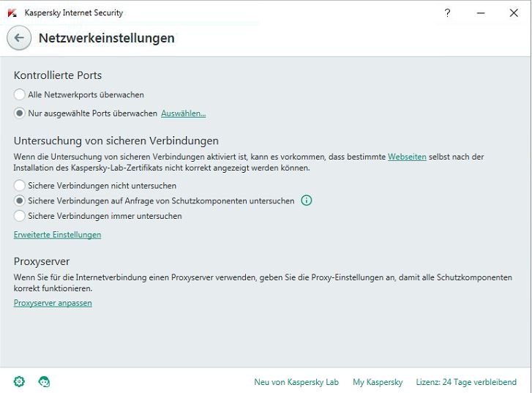This screenshot has width=532, height=393.
Task: Close the Kaspersky Internet Security window
Action: click(x=514, y=13)
